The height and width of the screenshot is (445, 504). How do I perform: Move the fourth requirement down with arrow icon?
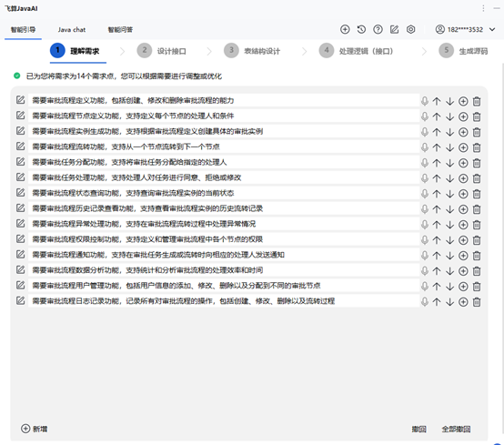(449, 147)
